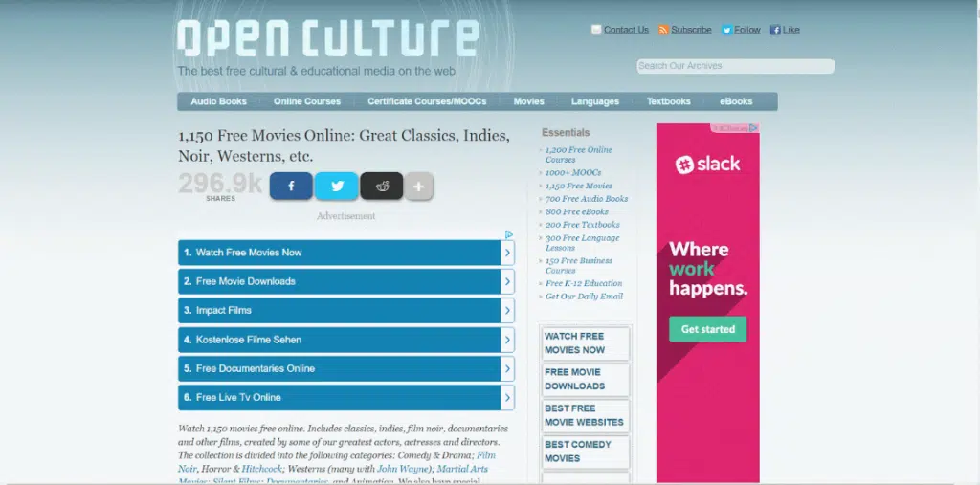Open the eBooks menu item
Screen dimensions: 980x485
click(736, 101)
